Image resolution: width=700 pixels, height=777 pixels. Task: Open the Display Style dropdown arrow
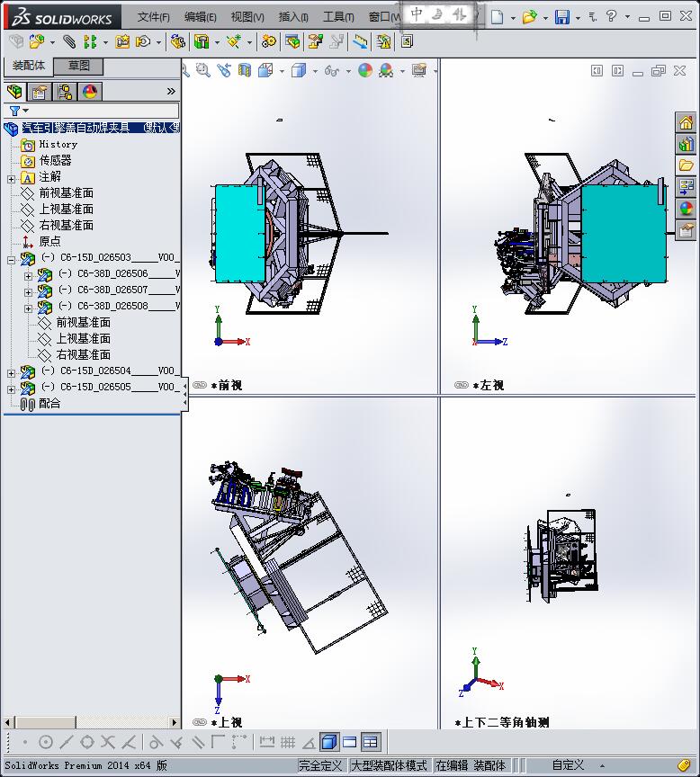point(315,71)
